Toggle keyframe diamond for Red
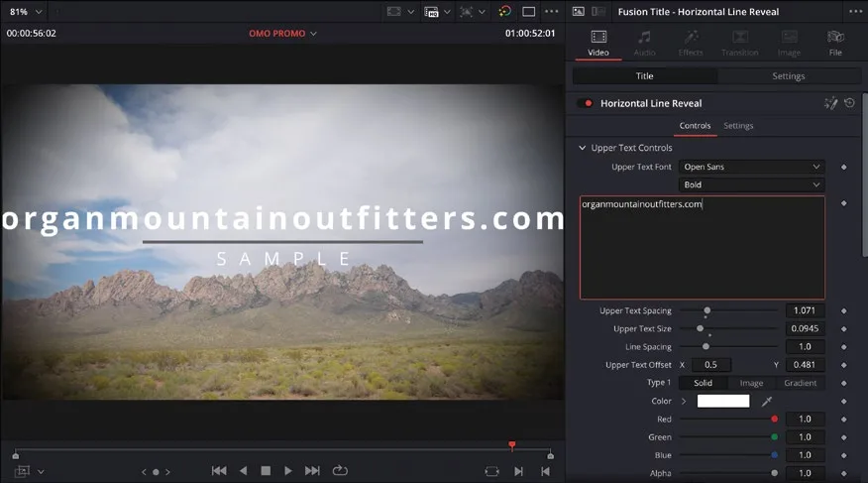 click(843, 420)
